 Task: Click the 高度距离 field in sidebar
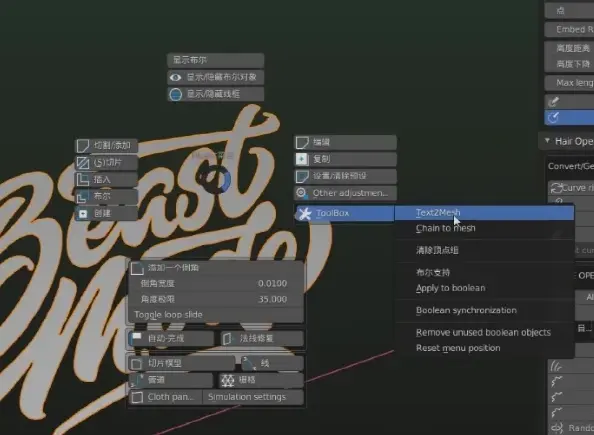pyautogui.click(x=569, y=48)
